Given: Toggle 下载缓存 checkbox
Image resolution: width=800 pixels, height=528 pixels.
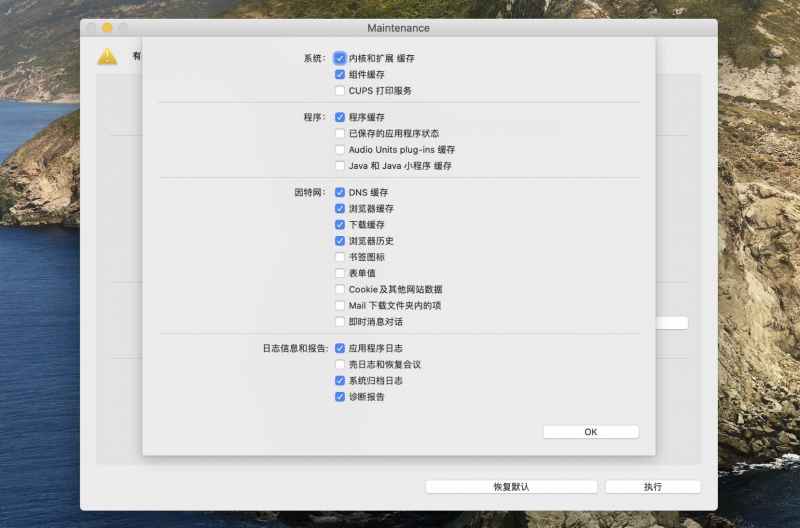Looking at the screenshot, I should click(340, 224).
